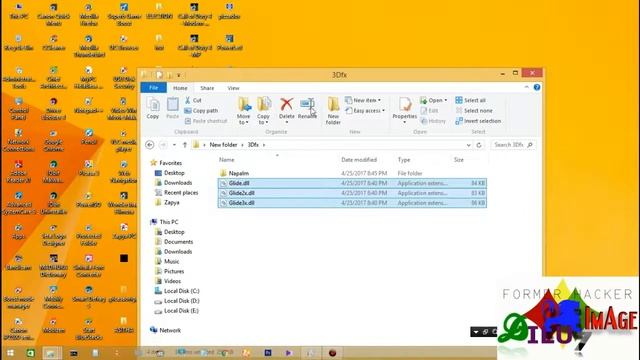Select the Glide3x.dll file

coord(352,203)
